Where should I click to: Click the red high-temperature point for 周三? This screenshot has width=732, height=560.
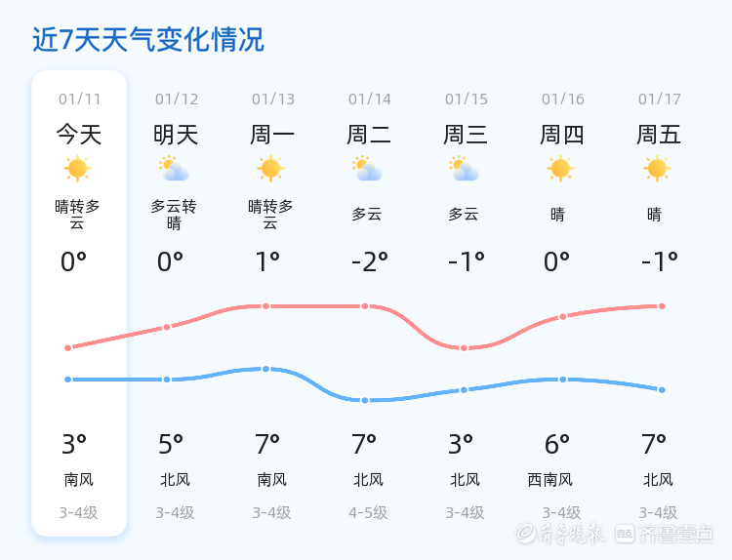(464, 348)
